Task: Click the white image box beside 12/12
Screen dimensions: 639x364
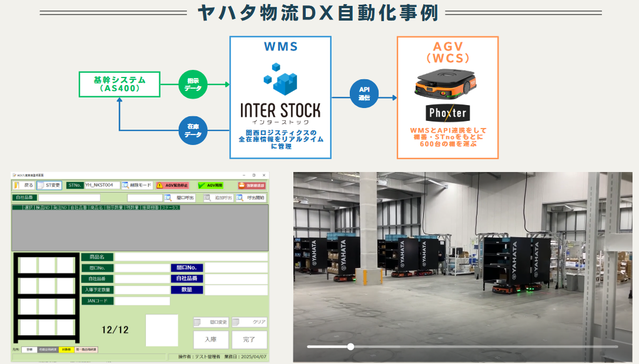Action: (x=162, y=330)
